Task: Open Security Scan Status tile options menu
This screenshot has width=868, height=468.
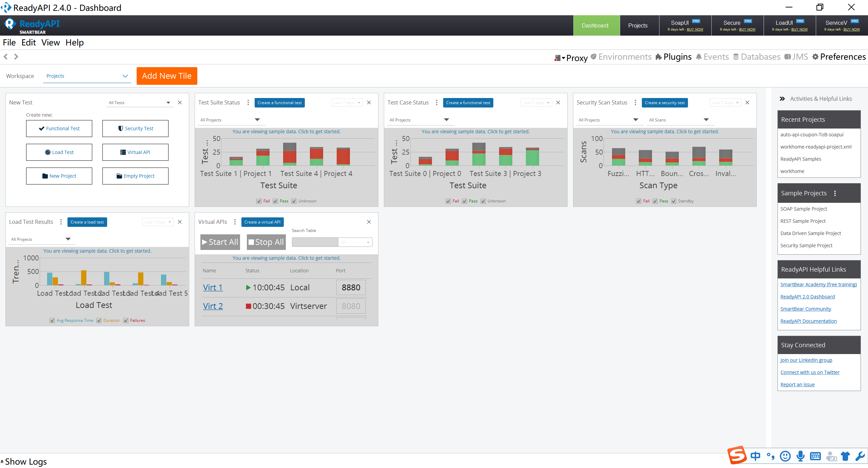Action: point(635,102)
